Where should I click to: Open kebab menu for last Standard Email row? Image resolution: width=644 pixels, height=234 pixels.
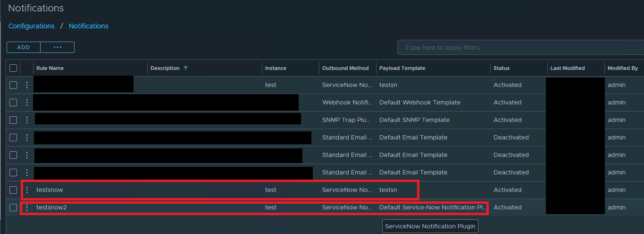27,173
